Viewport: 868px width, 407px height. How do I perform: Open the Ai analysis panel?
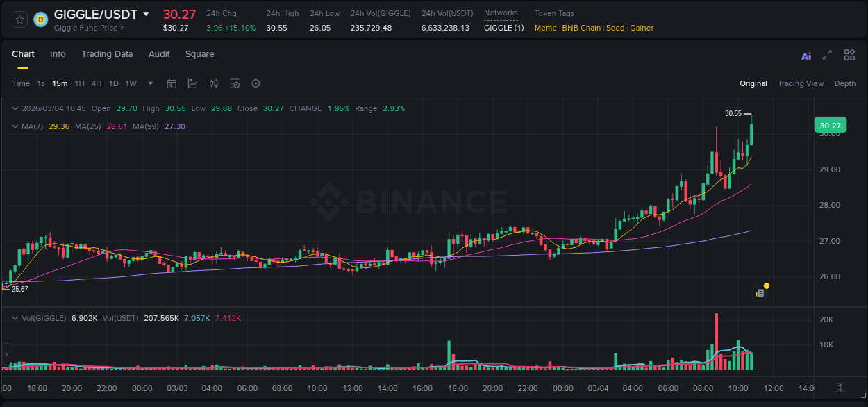click(x=806, y=55)
